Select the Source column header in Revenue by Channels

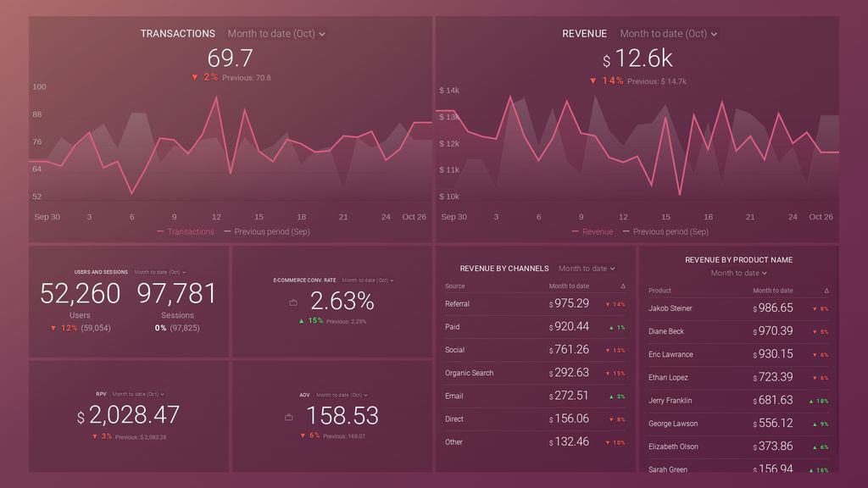pyautogui.click(x=454, y=286)
